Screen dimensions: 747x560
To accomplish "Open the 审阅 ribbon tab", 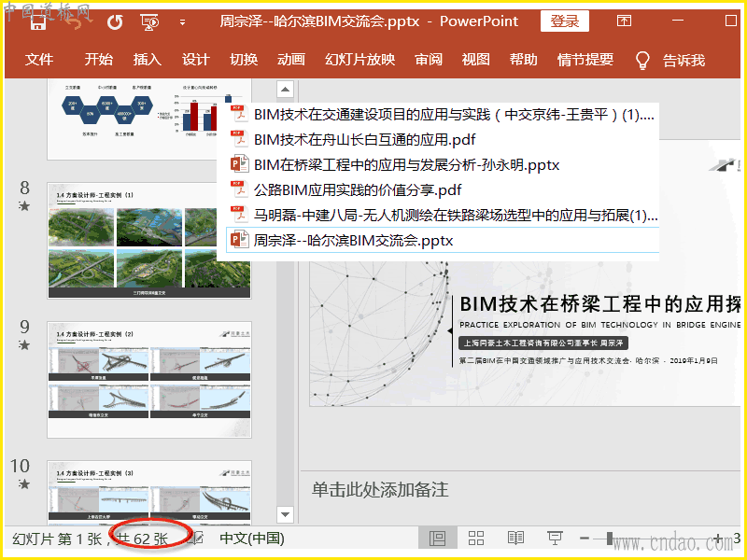I will point(429,60).
